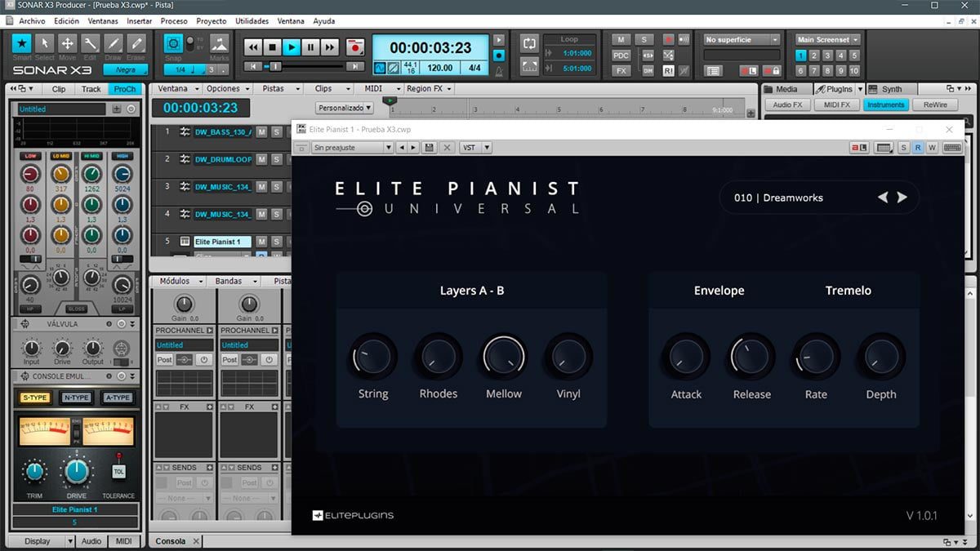980x551 pixels.
Task: Set loop points to selection button
Action: point(529,67)
